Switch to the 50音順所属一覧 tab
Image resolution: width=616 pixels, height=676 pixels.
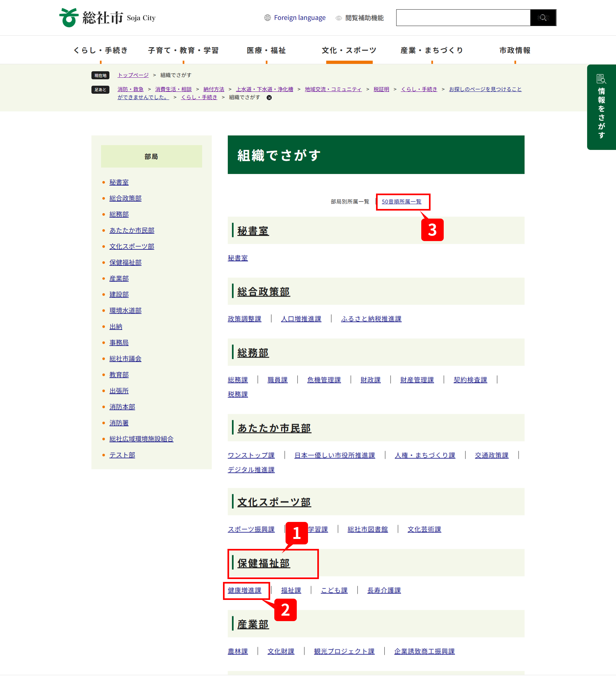click(x=401, y=202)
